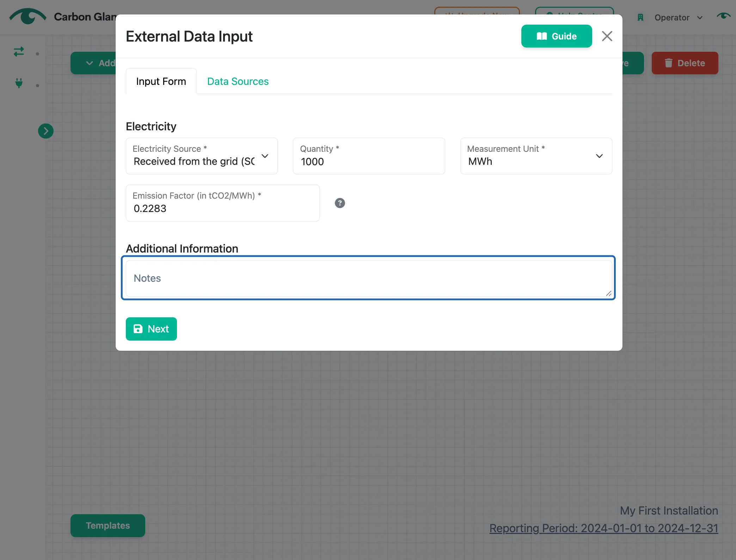
Task: Click the 'My First Installation' text
Action: click(669, 511)
